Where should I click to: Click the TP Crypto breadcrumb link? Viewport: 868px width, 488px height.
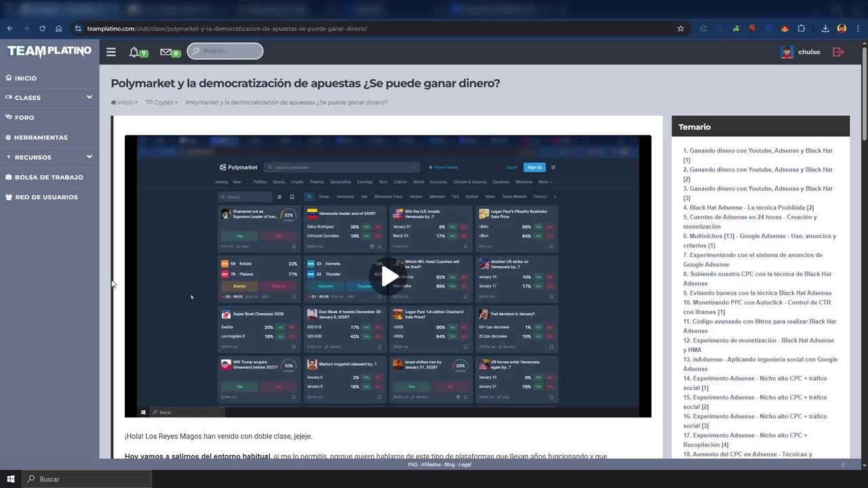(x=159, y=102)
